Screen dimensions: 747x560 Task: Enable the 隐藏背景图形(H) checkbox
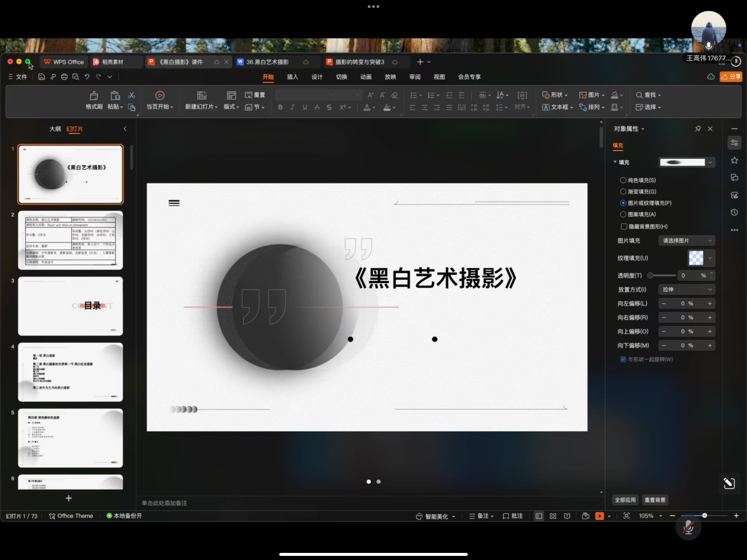click(x=624, y=226)
